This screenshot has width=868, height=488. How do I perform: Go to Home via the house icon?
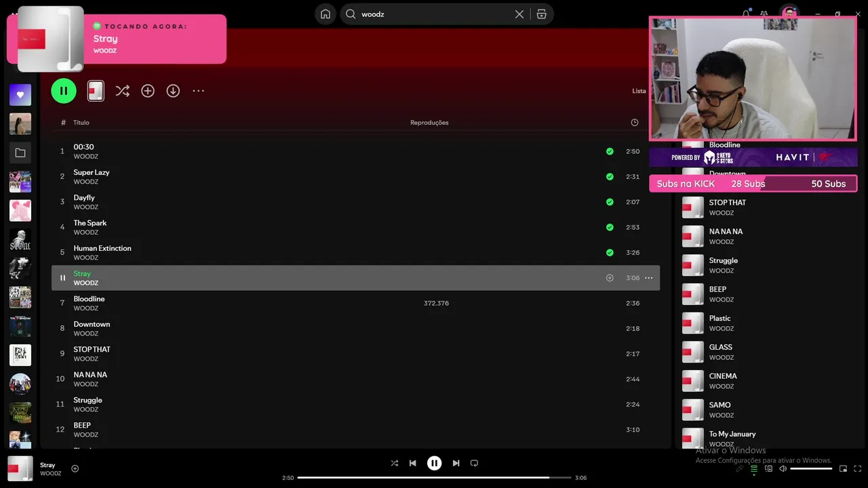pos(325,14)
